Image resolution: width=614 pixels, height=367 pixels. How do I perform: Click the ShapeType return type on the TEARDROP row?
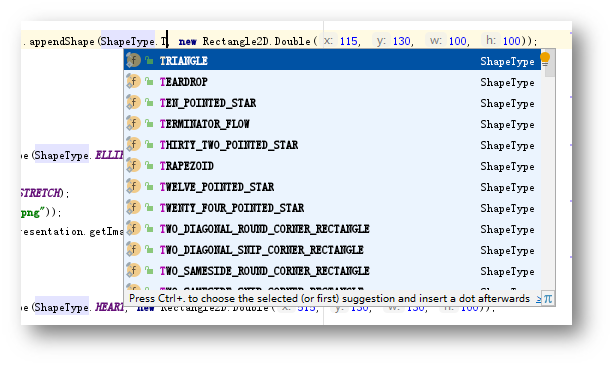[x=507, y=82]
